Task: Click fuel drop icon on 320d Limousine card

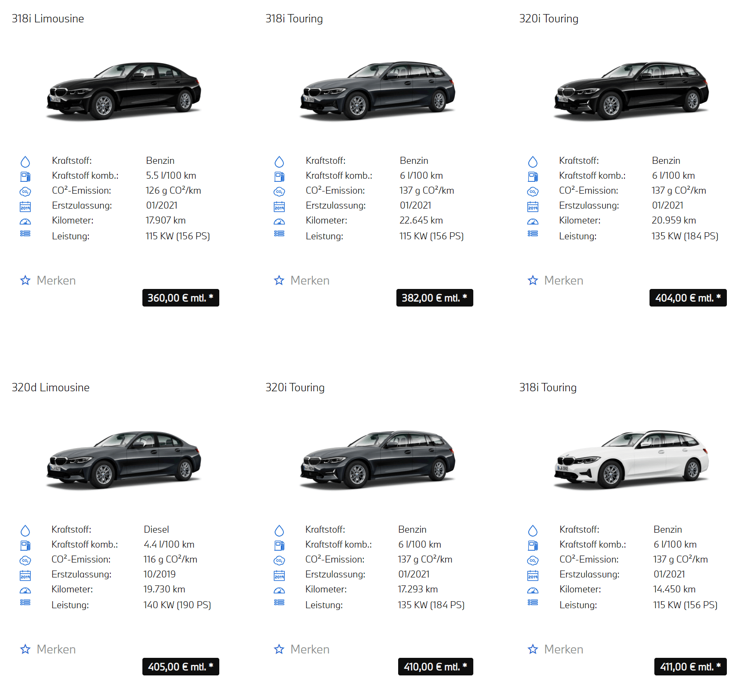Action: [x=25, y=530]
